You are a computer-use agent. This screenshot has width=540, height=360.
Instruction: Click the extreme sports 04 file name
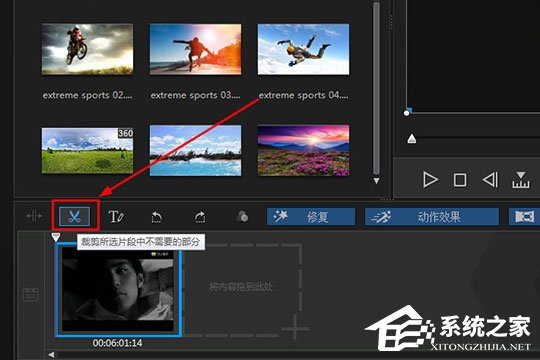click(x=303, y=95)
